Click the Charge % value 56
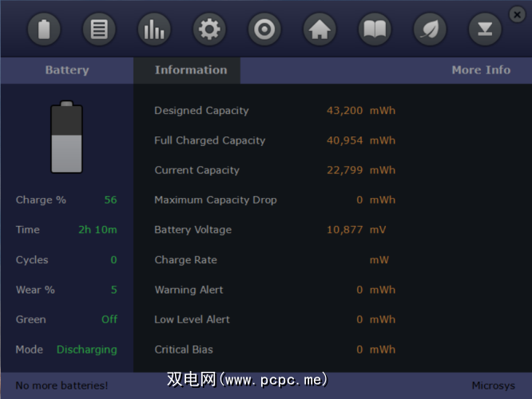The height and width of the screenshot is (399, 532). [x=110, y=200]
